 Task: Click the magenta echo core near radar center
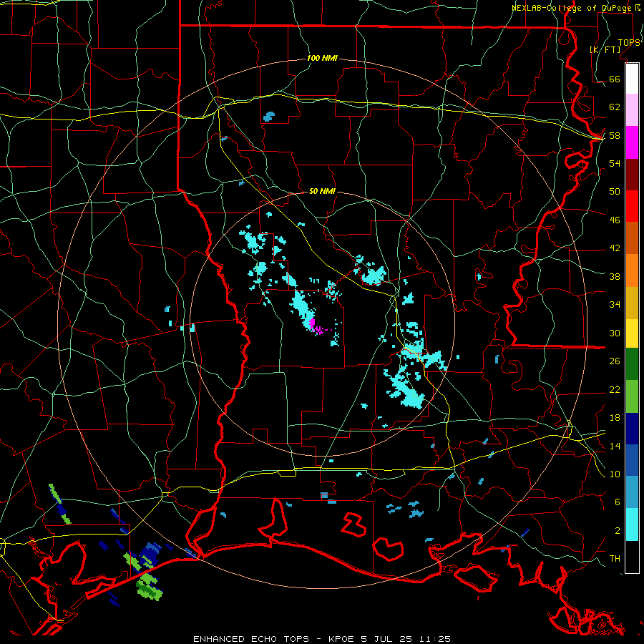tap(313, 324)
